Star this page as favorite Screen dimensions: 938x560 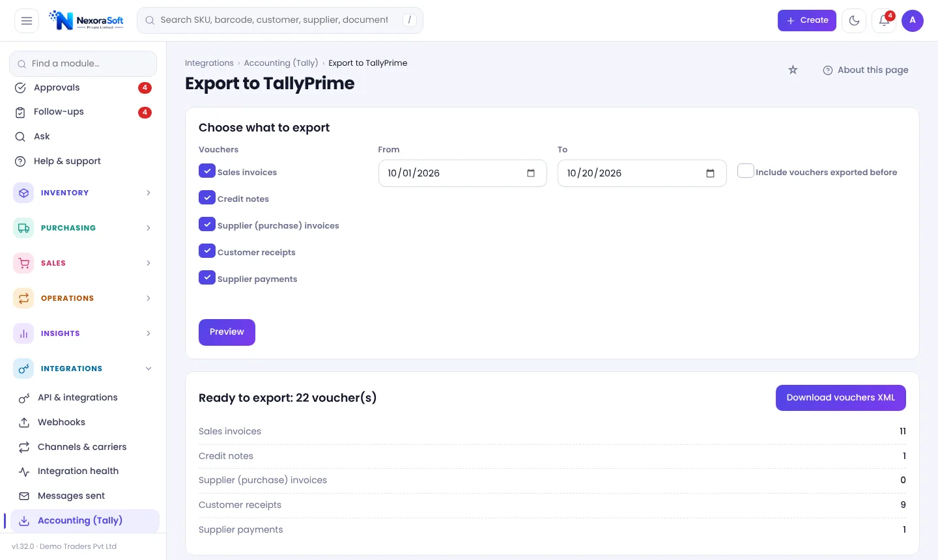[x=793, y=70]
